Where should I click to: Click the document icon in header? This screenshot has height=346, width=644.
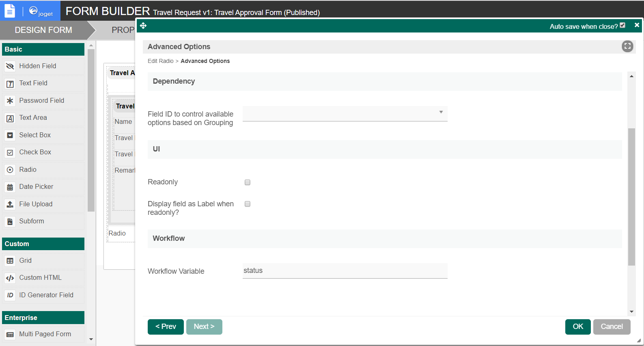pos(10,11)
